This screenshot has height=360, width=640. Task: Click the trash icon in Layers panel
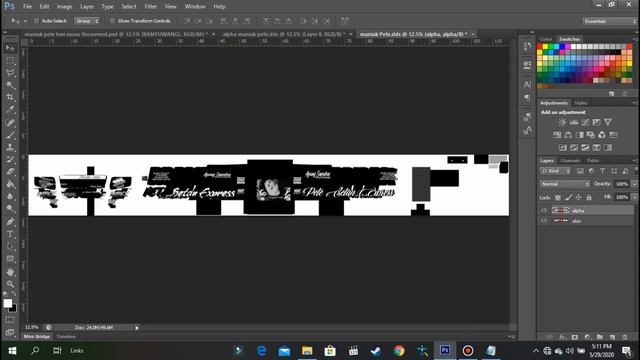pos(625,337)
